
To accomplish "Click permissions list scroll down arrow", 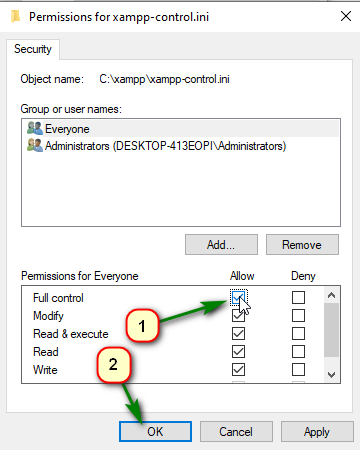I will click(331, 375).
